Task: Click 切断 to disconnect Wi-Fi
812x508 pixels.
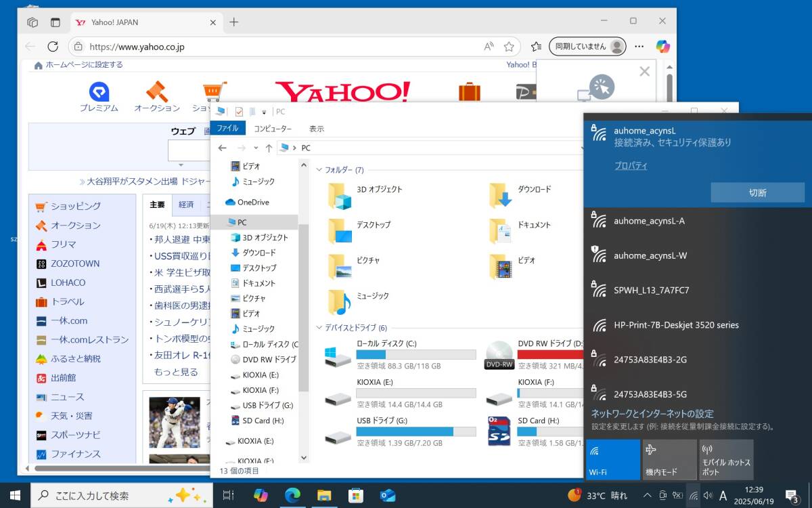Action: coord(757,192)
